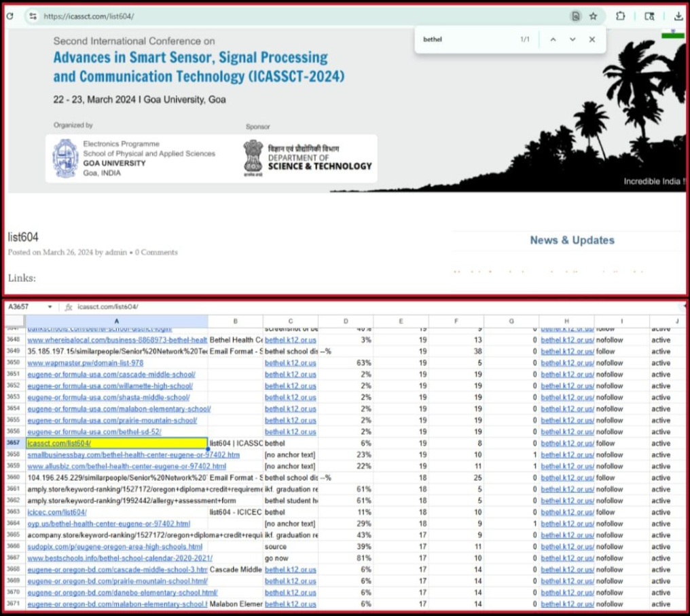Open oyp.us bethel-health-center link

pyautogui.click(x=109, y=524)
